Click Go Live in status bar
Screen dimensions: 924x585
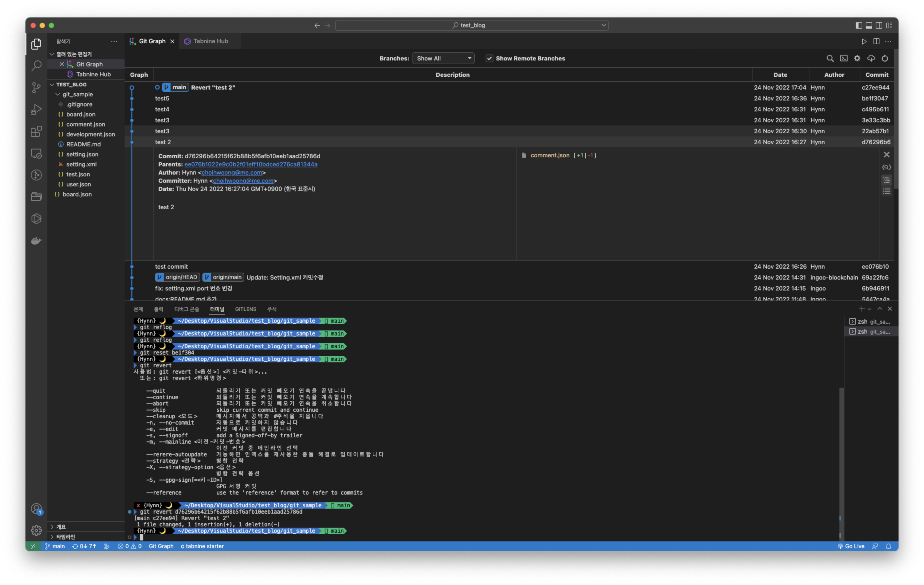851,546
